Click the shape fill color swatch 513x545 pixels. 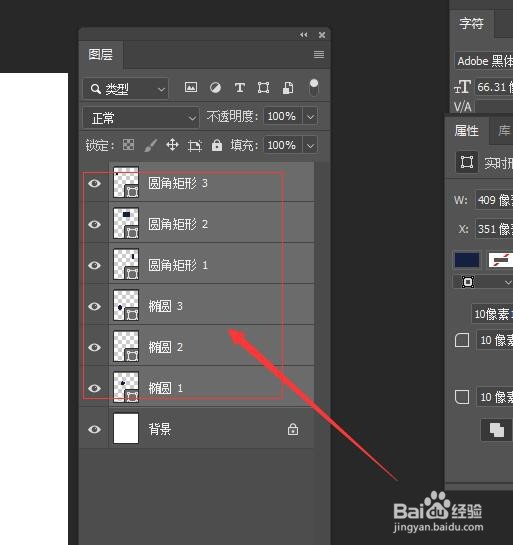point(467,260)
